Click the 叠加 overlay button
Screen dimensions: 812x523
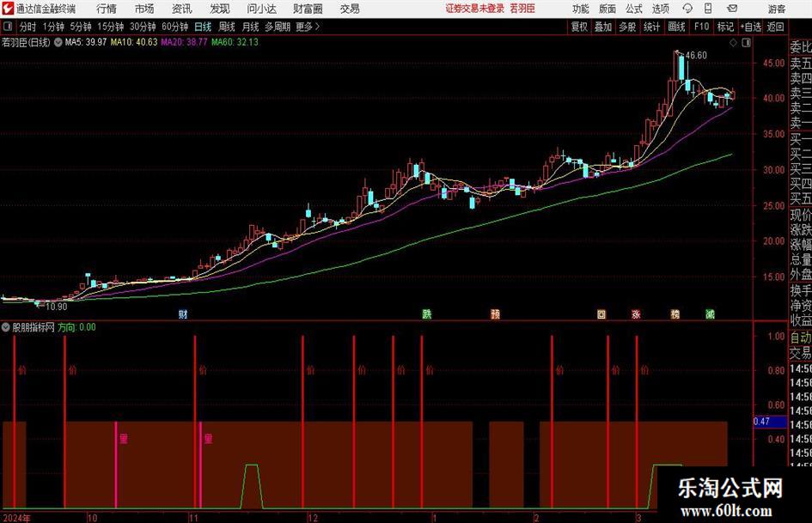603,27
